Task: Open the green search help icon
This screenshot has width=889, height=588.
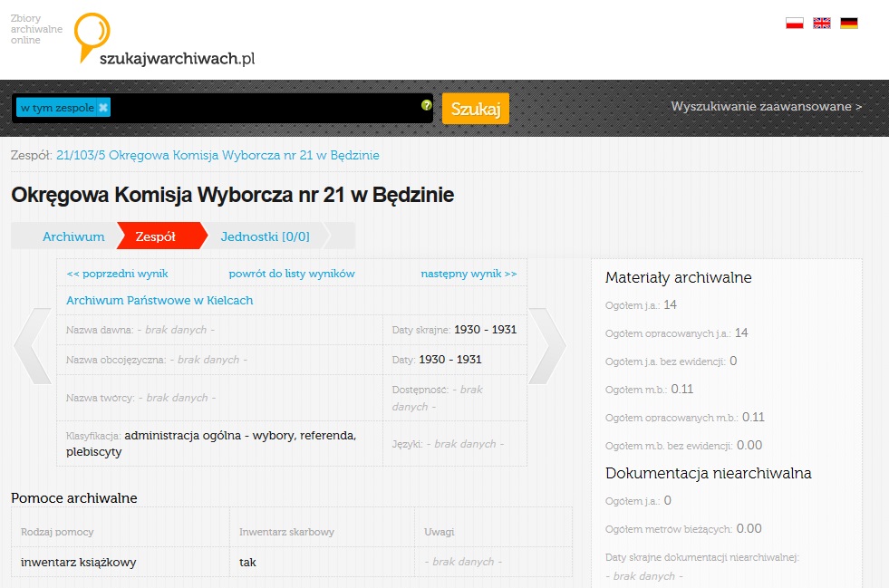Action: 427,105
